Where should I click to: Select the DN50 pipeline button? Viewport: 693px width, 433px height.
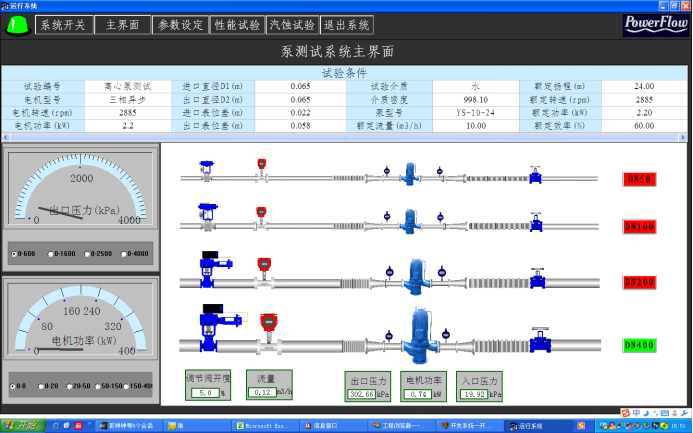pos(639,179)
